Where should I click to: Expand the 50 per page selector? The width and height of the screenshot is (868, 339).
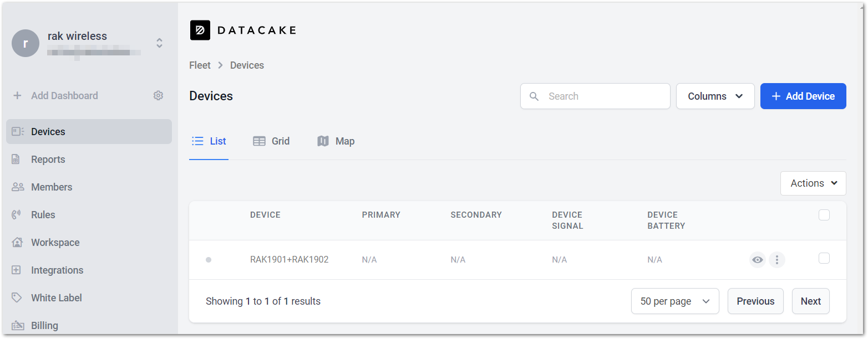point(675,301)
